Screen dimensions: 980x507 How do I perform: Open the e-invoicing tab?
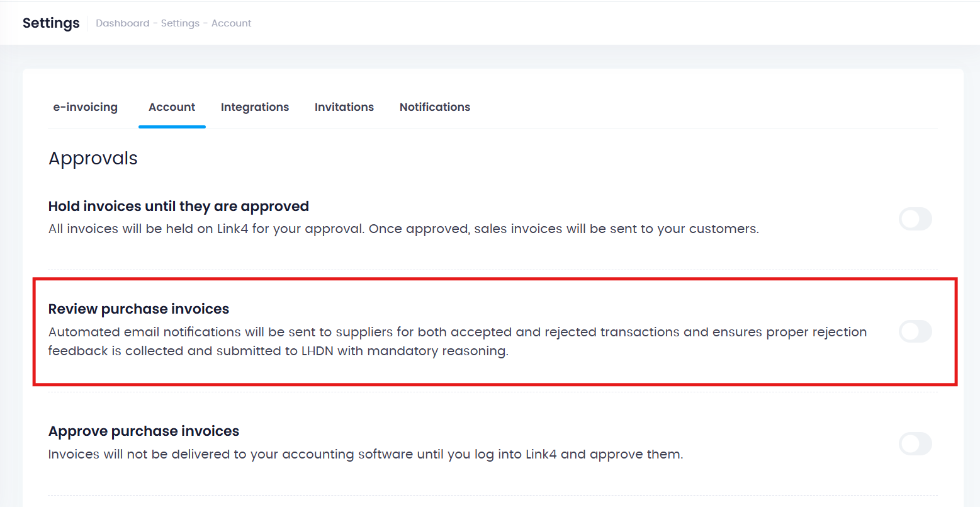85,107
